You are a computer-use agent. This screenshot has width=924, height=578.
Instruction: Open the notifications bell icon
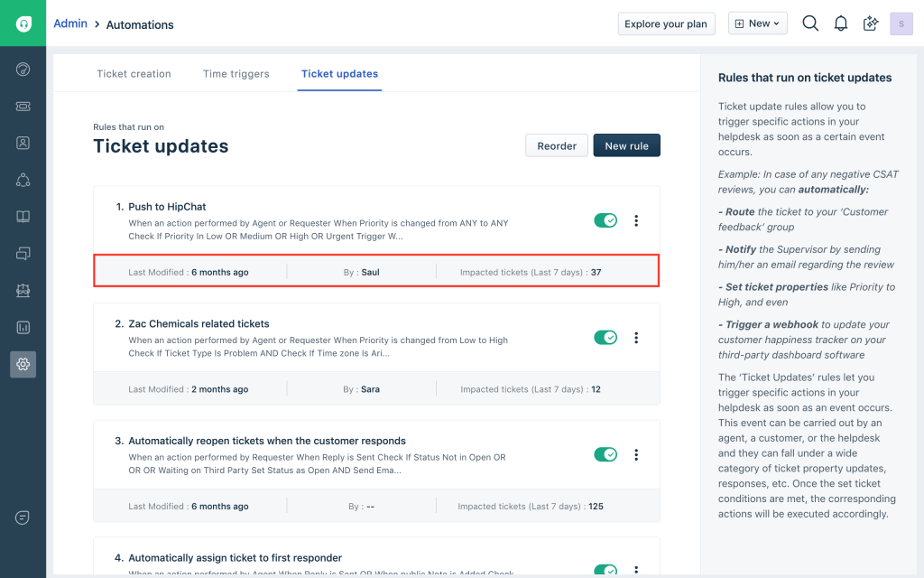pos(840,23)
